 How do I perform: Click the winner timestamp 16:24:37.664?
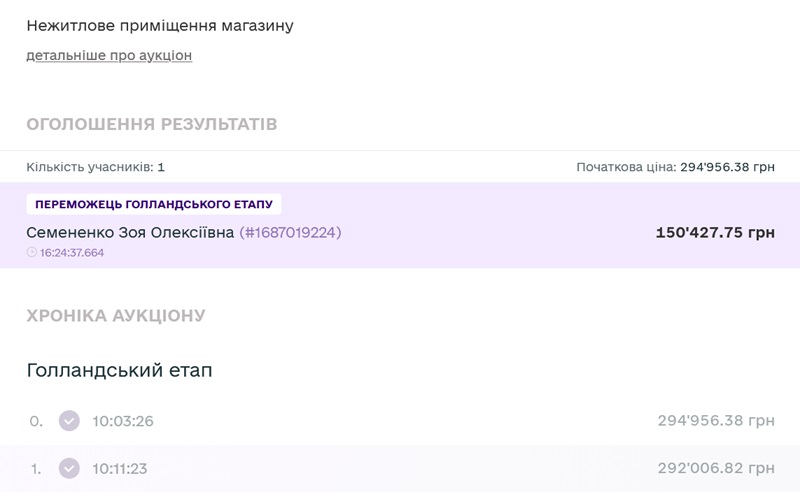[x=72, y=253]
